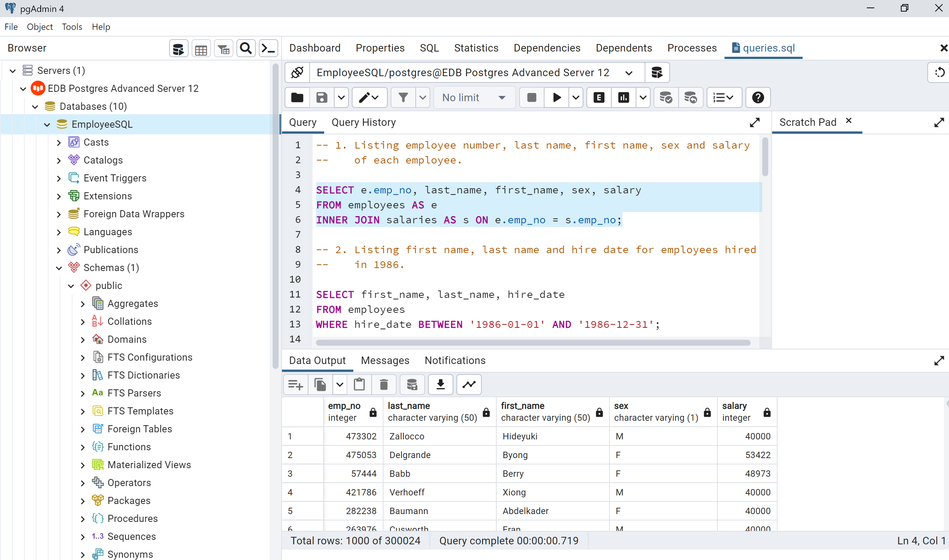
Task: Run Explain Analyze on the query
Action: tap(623, 97)
